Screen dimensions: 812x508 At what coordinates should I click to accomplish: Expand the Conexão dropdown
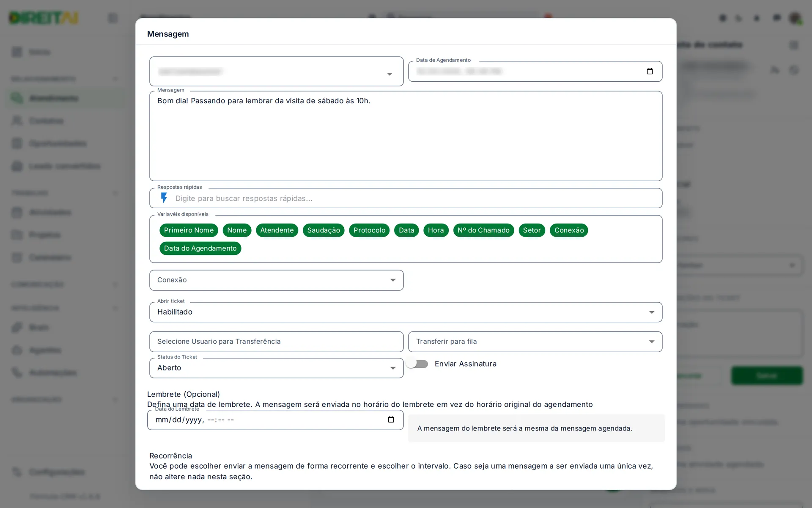click(276, 280)
